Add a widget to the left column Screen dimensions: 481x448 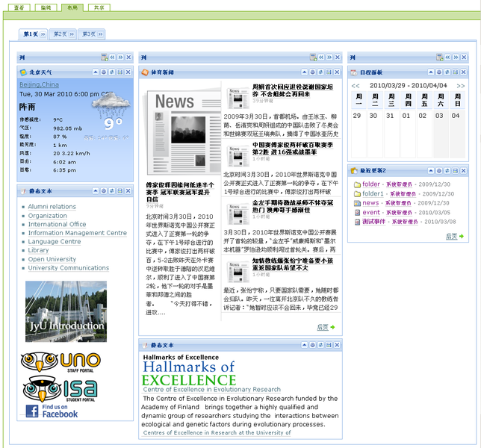pyautogui.click(x=105, y=57)
